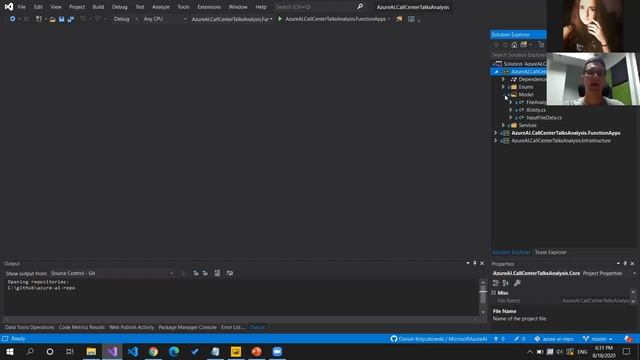Expand the Infrastructure project node

496,140
